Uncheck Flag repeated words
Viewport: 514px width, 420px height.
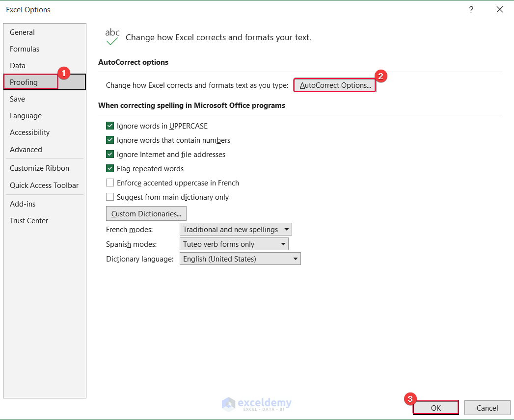110,168
